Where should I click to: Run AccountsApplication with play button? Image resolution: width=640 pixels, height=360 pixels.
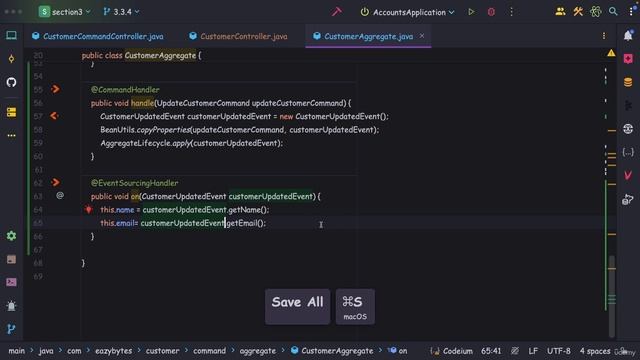[x=471, y=12]
